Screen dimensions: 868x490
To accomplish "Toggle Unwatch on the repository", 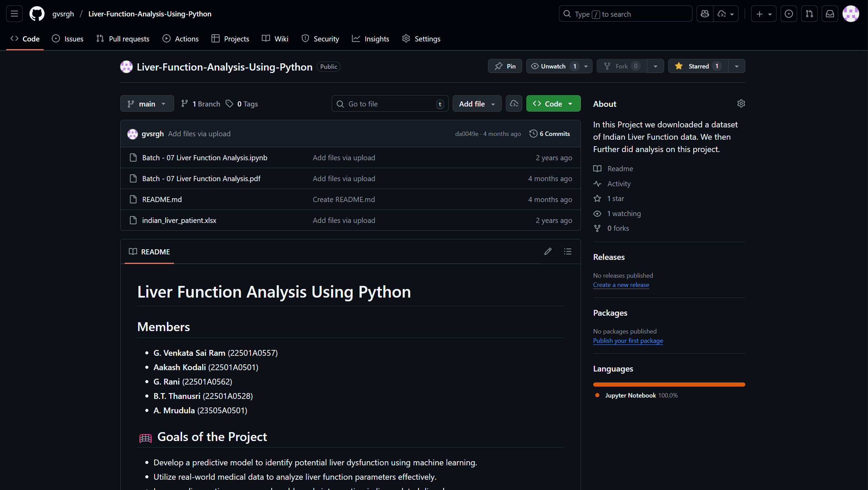I will (553, 66).
